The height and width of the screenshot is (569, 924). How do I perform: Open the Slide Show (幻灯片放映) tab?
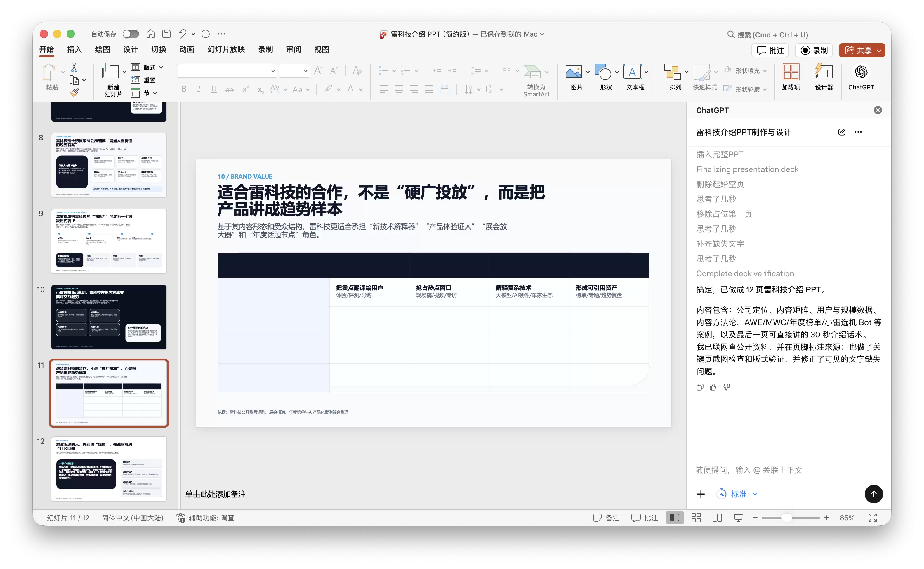pyautogui.click(x=226, y=50)
